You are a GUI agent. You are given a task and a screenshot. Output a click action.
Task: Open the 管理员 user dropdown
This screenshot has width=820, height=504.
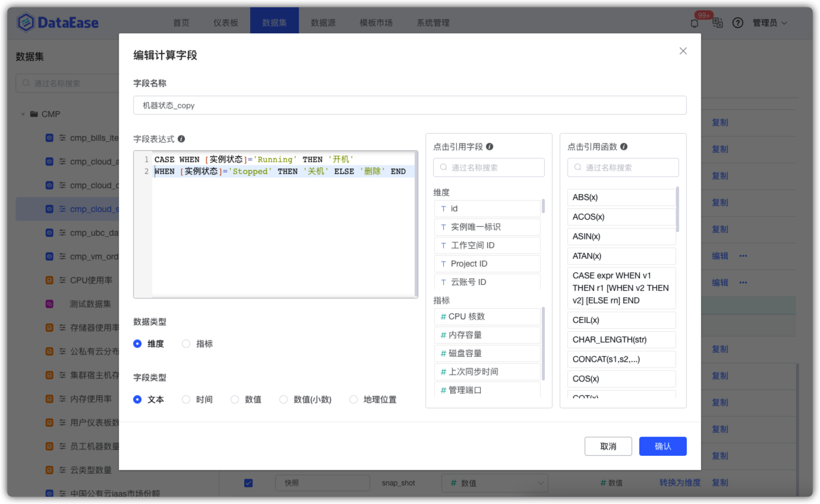pos(769,23)
